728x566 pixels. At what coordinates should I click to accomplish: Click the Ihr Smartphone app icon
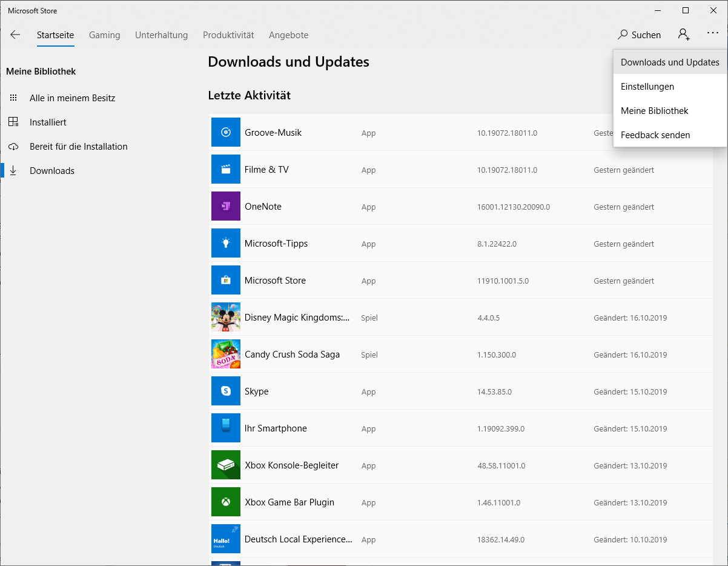[x=226, y=428]
